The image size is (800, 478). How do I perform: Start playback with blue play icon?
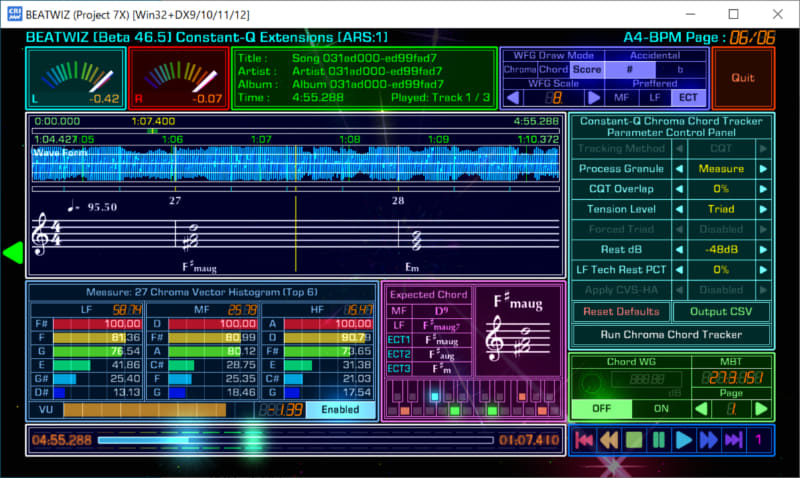pos(684,440)
